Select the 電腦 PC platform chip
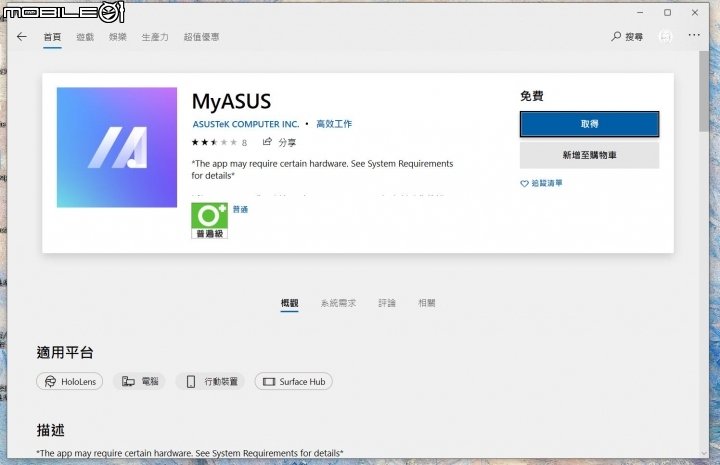This screenshot has width=720, height=465. (139, 381)
